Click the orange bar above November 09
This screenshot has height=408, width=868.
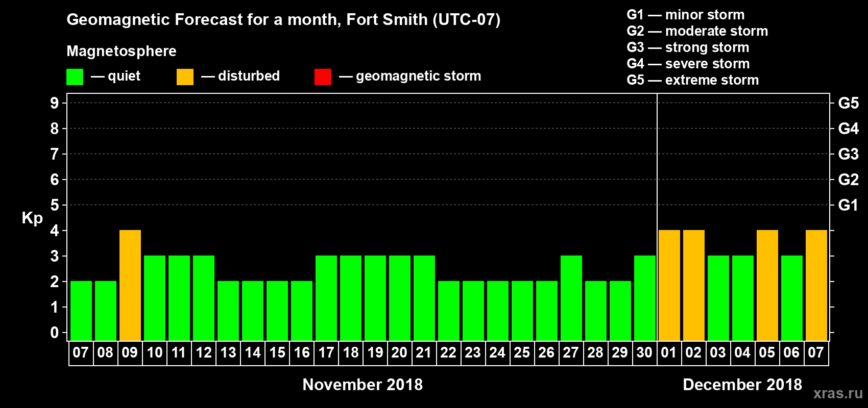tap(130, 286)
